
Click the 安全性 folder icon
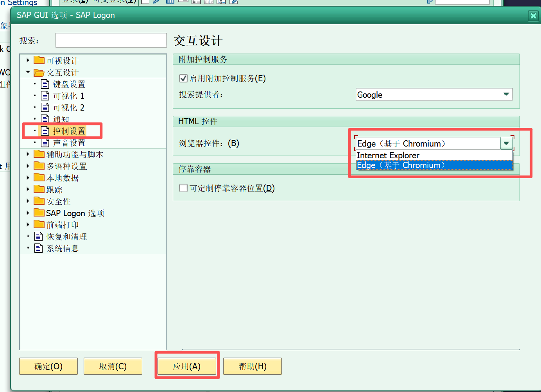pyautogui.click(x=39, y=201)
